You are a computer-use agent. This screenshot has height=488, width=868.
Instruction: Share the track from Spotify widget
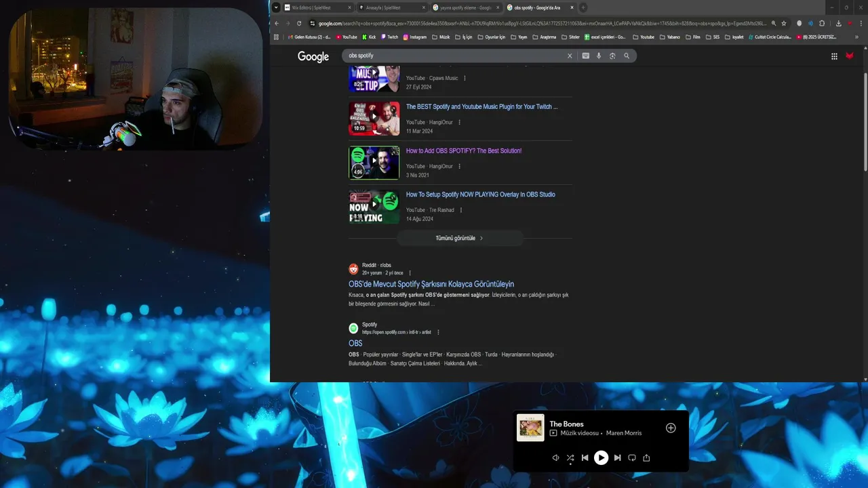click(646, 457)
